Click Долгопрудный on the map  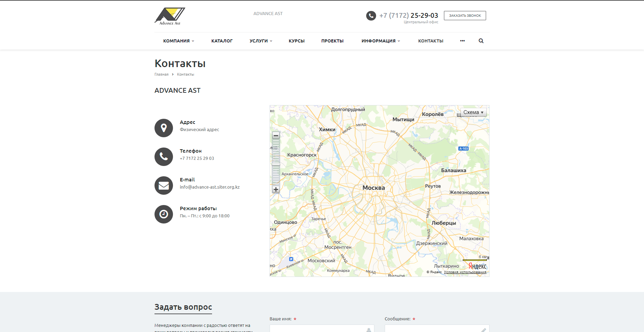(x=348, y=110)
